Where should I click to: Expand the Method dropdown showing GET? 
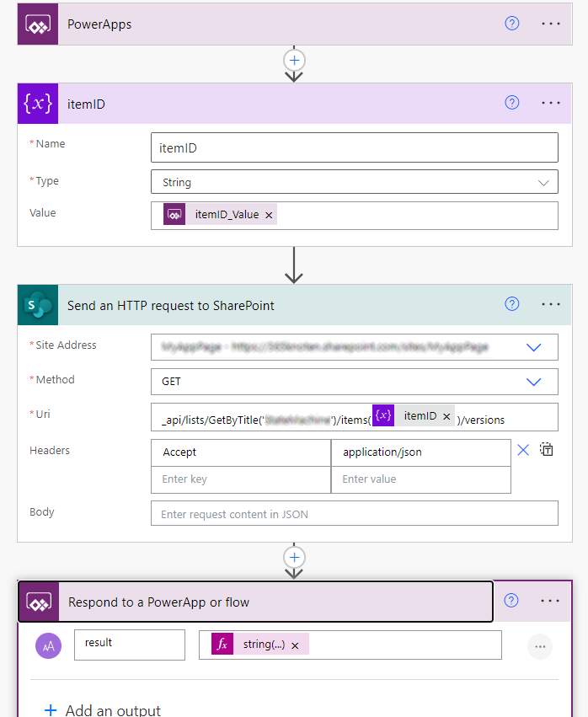pyautogui.click(x=533, y=382)
